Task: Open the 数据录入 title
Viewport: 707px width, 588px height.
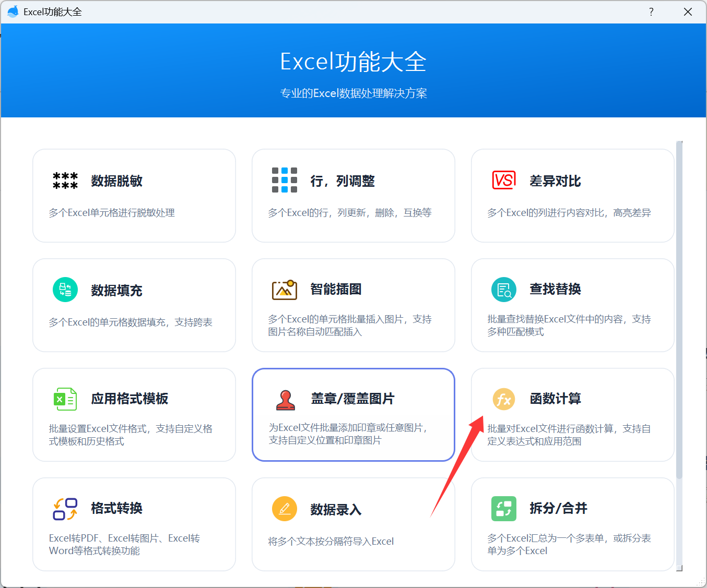Action: [336, 510]
